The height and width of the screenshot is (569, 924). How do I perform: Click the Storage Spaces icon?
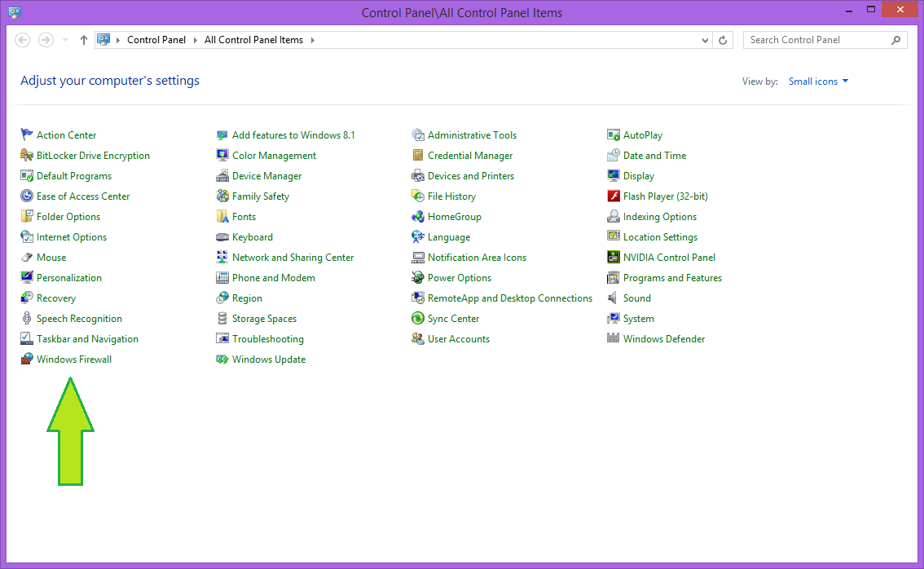coord(222,319)
